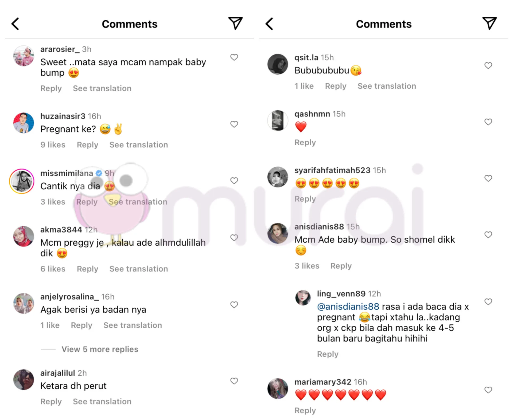
Task: Go back using right panel back arrow
Action: click(269, 24)
